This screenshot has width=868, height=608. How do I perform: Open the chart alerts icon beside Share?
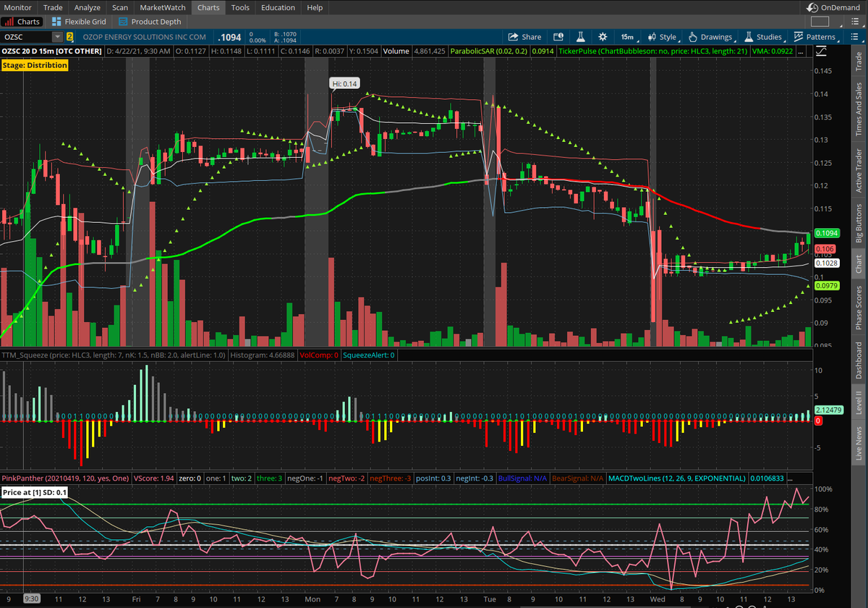click(x=558, y=37)
